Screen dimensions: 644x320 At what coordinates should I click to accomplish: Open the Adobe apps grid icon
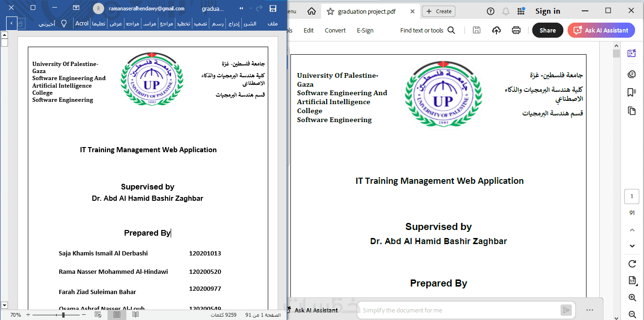coord(521,11)
